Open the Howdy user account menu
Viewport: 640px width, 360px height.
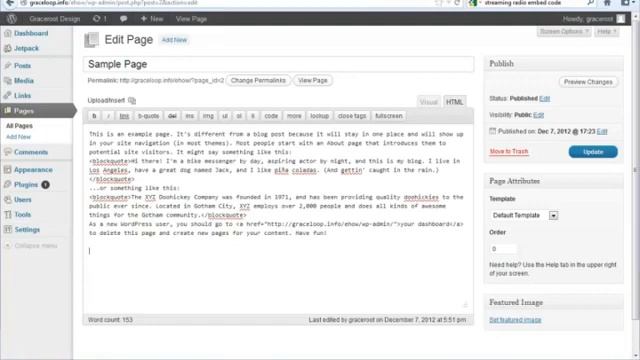pos(588,19)
